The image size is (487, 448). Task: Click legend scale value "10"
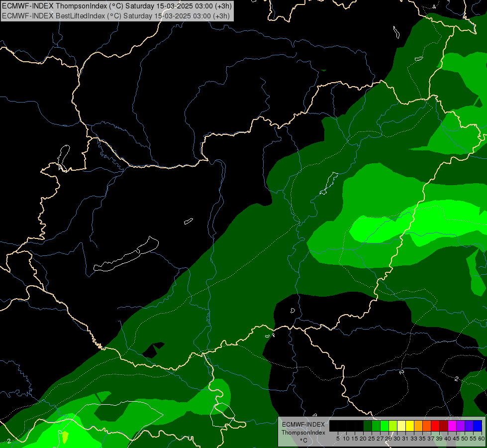(x=346, y=439)
